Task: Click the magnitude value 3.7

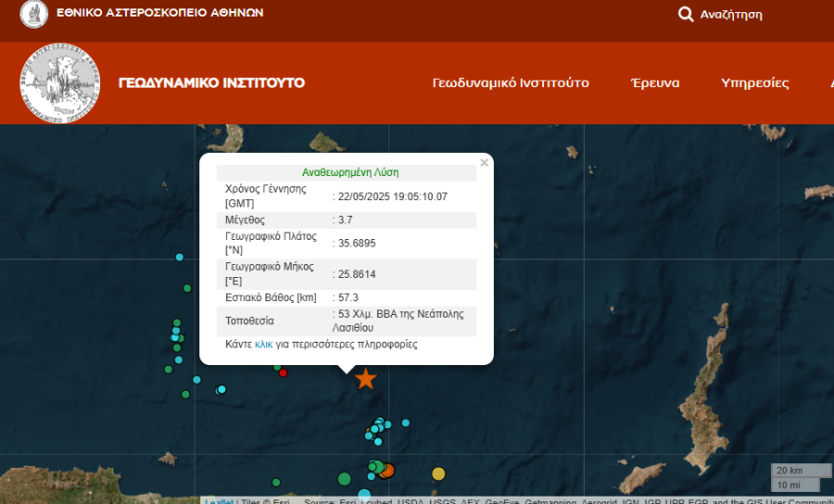Action: (346, 220)
